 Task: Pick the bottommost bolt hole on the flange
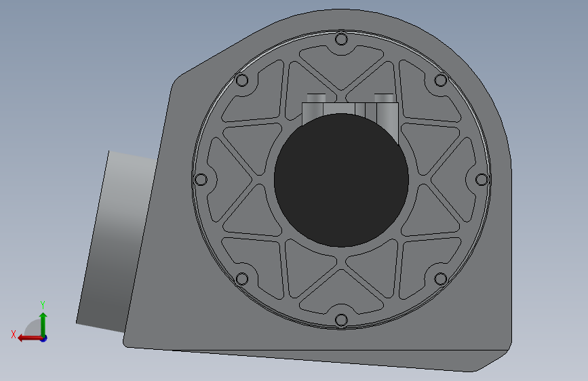pyautogui.click(x=341, y=320)
